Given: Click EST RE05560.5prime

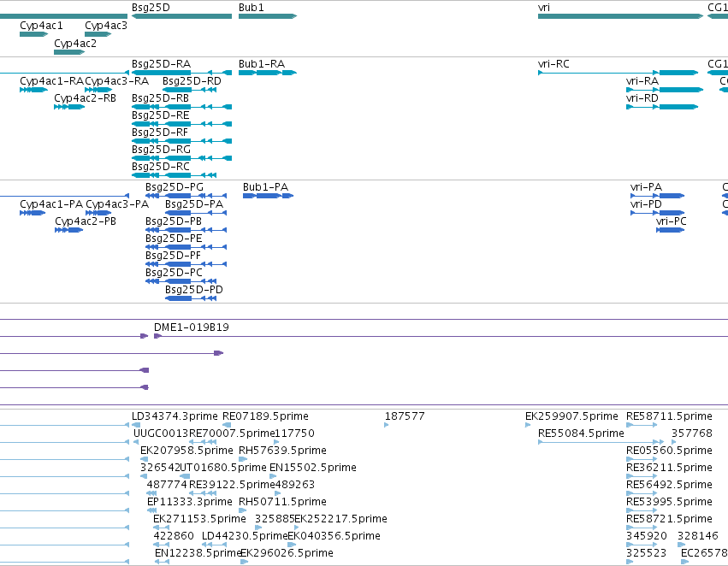Looking at the screenshot, I should pyautogui.click(x=642, y=459).
